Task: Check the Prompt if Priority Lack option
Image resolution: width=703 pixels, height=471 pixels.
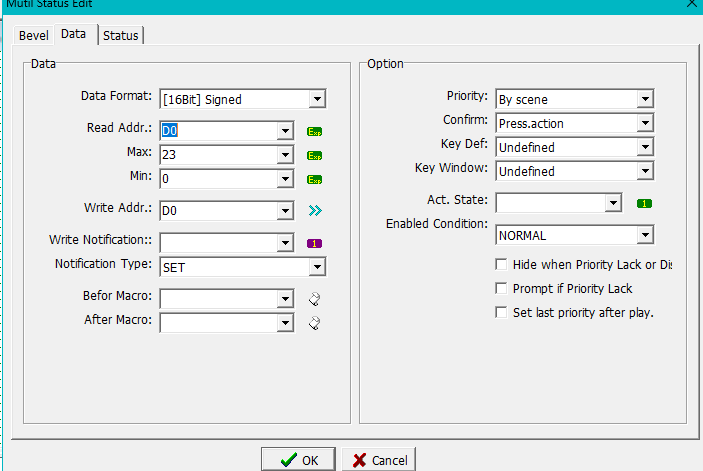Action: coord(502,289)
